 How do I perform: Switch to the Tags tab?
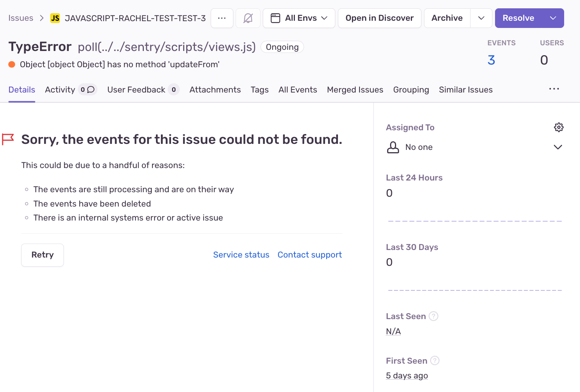coord(259,90)
